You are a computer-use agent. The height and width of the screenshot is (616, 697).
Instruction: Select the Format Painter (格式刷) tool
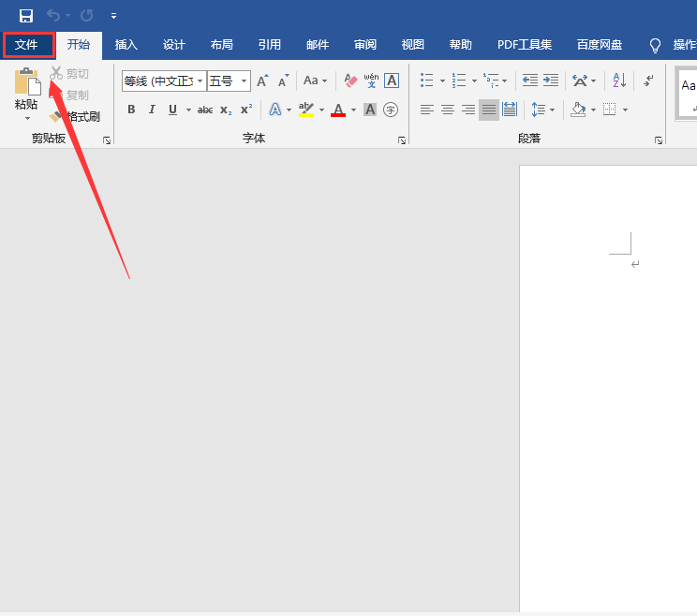77,117
